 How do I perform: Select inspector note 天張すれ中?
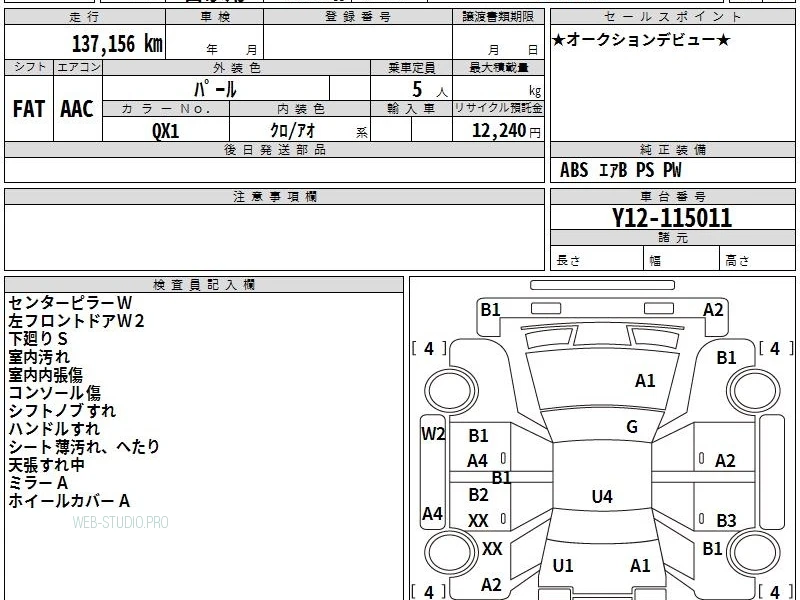[x=46, y=465]
